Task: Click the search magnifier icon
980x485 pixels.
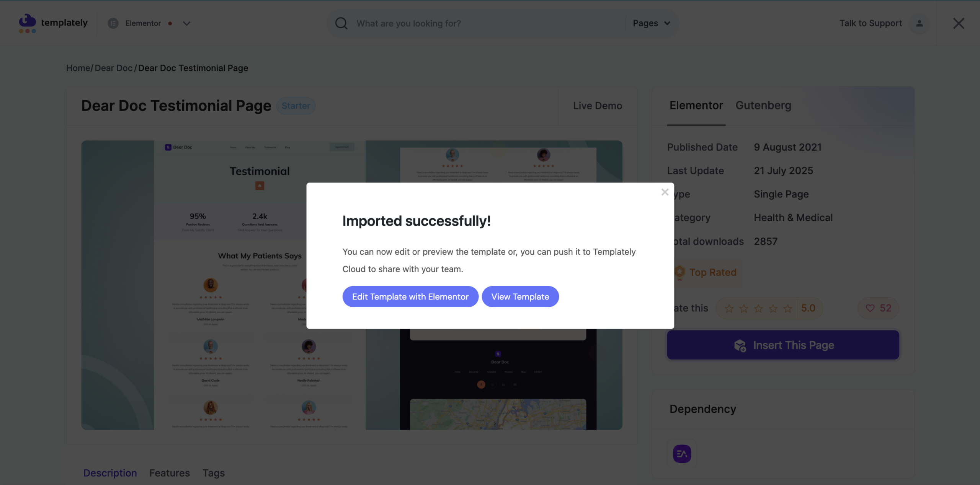Action: point(341,23)
